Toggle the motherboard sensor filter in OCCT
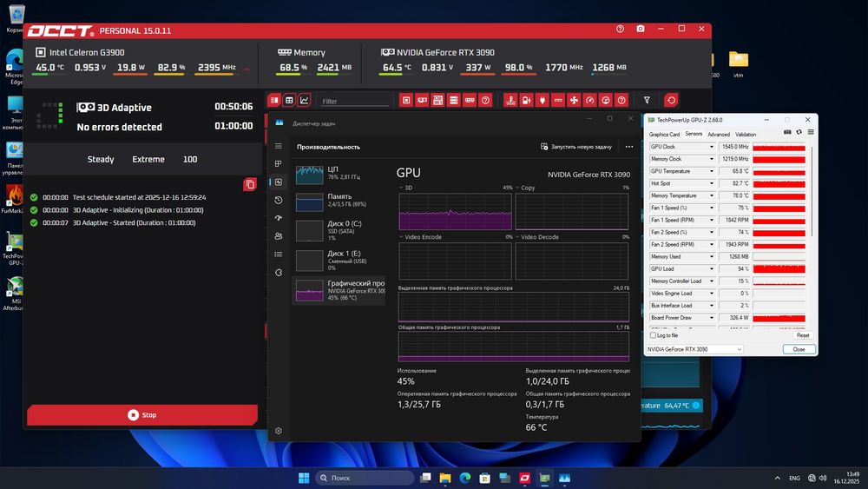868x489 pixels. (437, 100)
